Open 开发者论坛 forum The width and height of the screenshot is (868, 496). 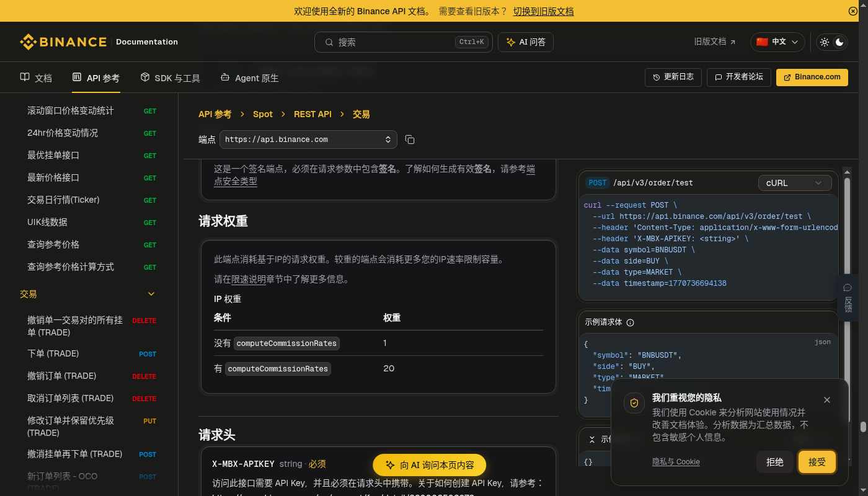739,77
